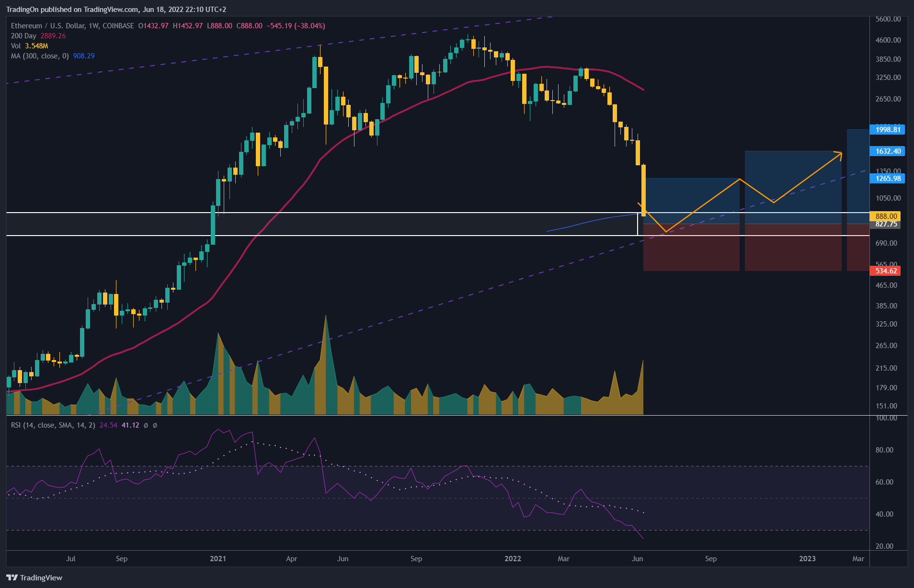Click the Mar label near 2022
Image resolution: width=914 pixels, height=588 pixels.
(564, 559)
